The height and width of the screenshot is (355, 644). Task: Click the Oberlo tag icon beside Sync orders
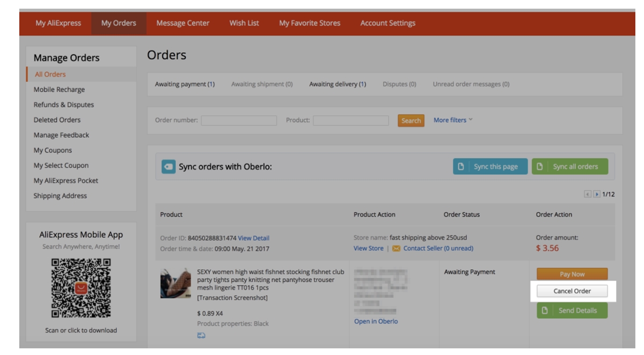pyautogui.click(x=169, y=167)
